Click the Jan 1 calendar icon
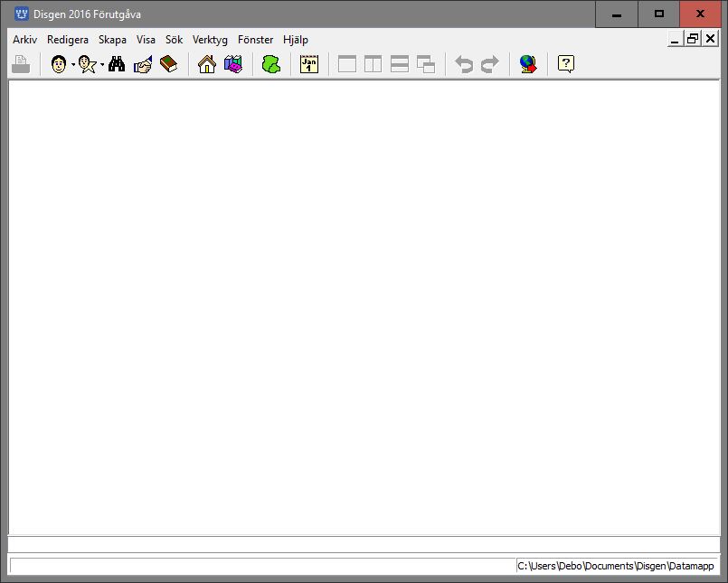 pyautogui.click(x=309, y=64)
